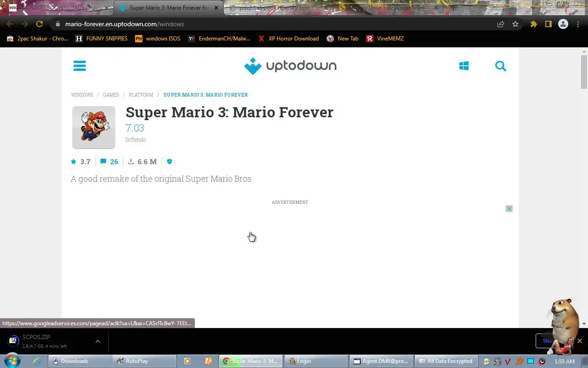
Task: Open the XP Horror Download bookmark
Action: point(288,39)
